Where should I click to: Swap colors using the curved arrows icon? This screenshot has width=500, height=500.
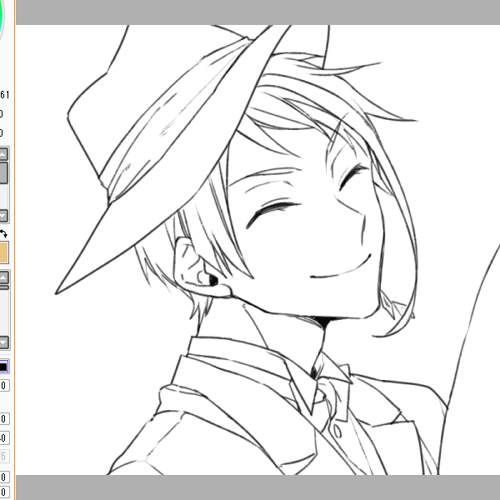(3, 234)
